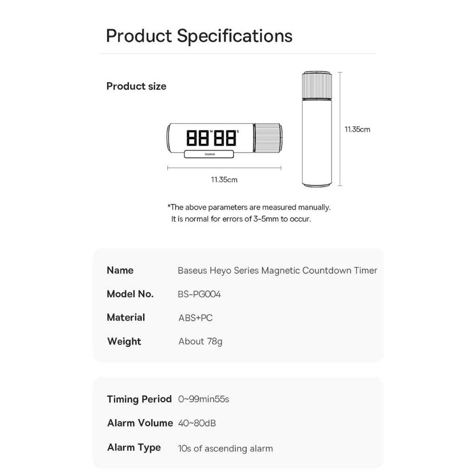
Task: Click the horizontal 11.35cm width label
Action: click(x=224, y=179)
